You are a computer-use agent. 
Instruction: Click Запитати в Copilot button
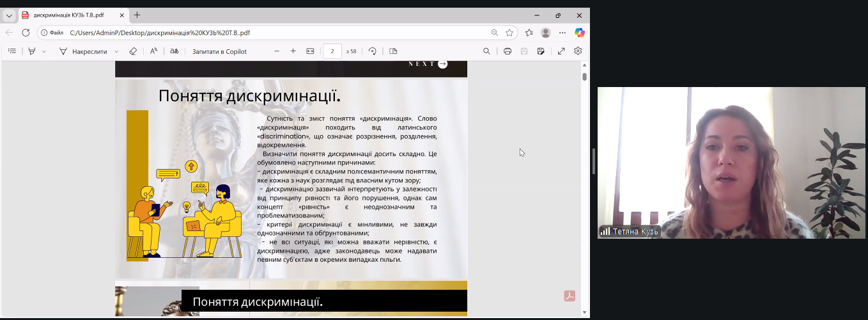[219, 51]
